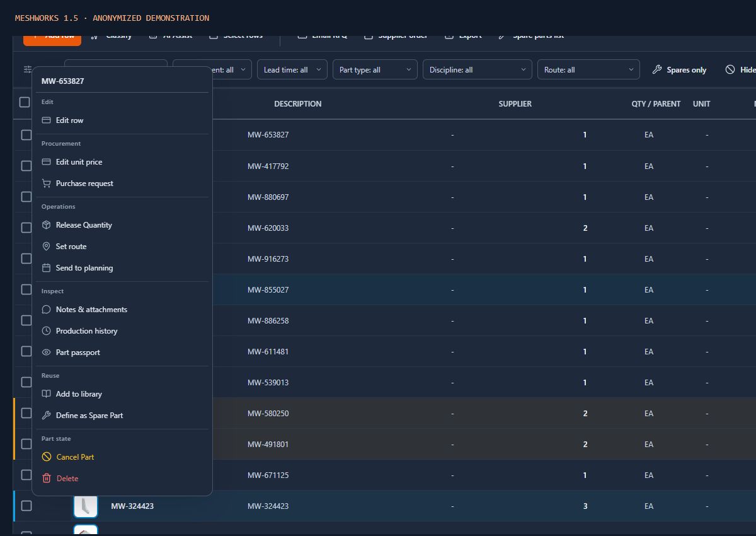Check the checkbox for row MW-611481
Screen dimensions: 756x536
(26, 351)
